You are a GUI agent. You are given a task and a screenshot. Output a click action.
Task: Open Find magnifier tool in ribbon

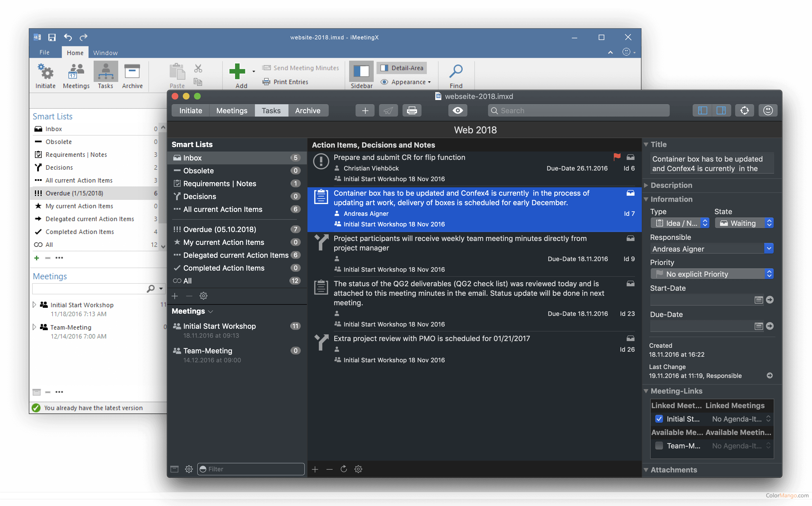tap(456, 71)
